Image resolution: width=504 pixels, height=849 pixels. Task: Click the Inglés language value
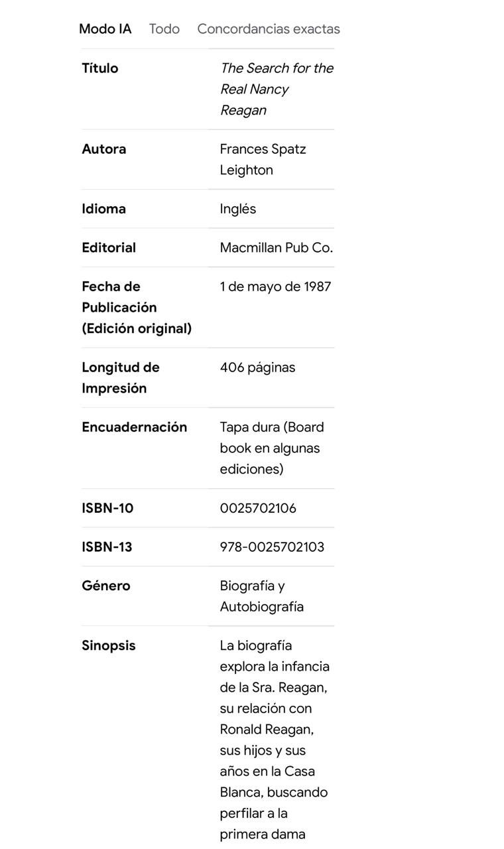tap(237, 208)
